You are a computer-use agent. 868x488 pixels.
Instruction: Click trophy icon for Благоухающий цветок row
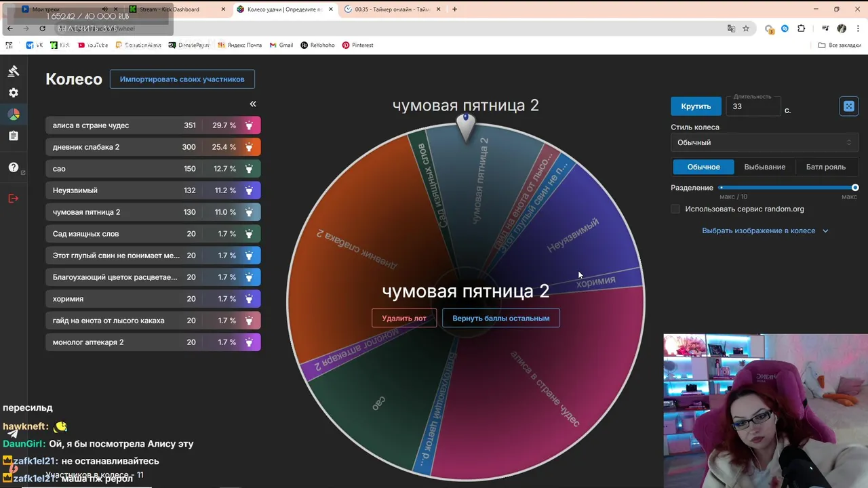click(250, 277)
